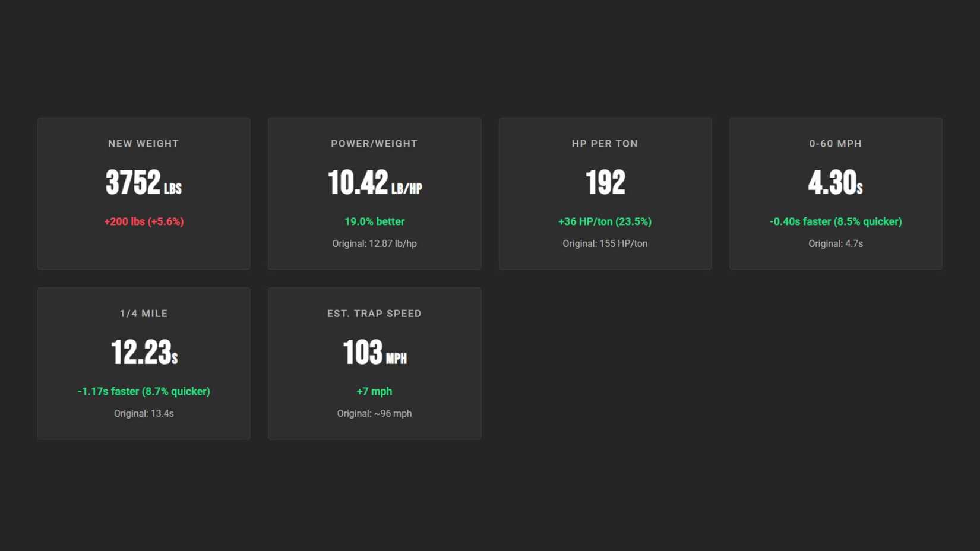
Task: Click the POWER/WEIGHT card heading
Action: [x=374, y=144]
